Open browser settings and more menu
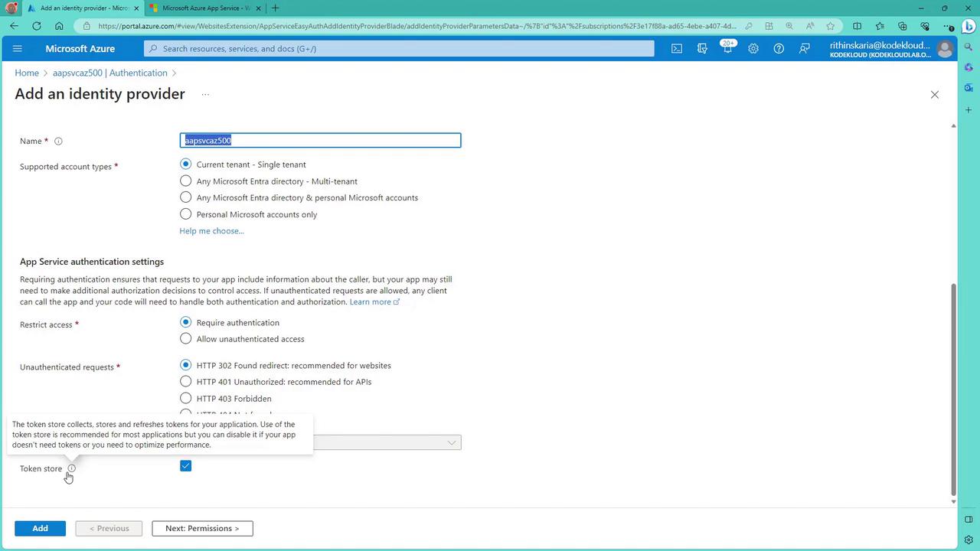Viewport: 980px width, 551px height. coord(949,26)
